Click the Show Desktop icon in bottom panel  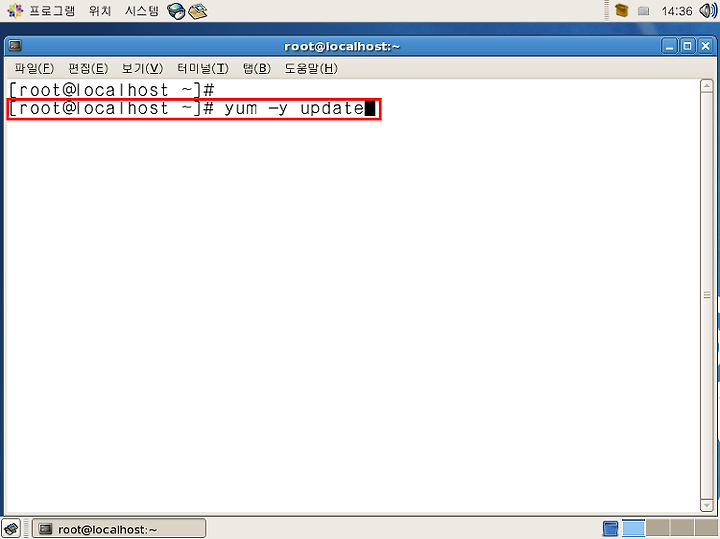[11, 529]
